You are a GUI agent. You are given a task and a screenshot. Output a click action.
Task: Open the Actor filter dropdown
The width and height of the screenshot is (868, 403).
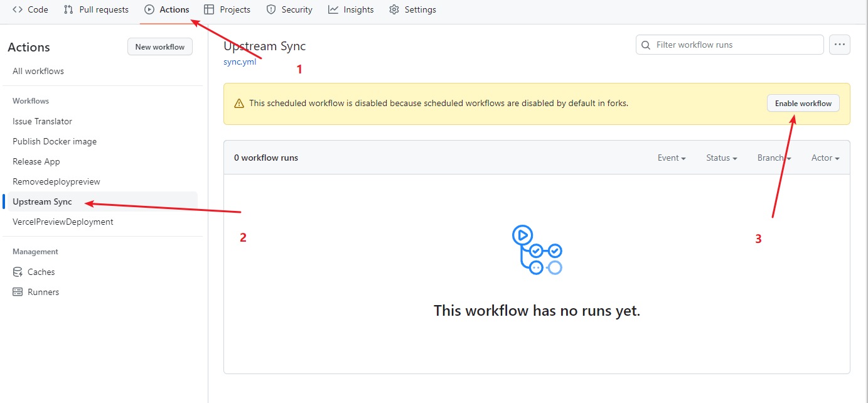(825, 158)
